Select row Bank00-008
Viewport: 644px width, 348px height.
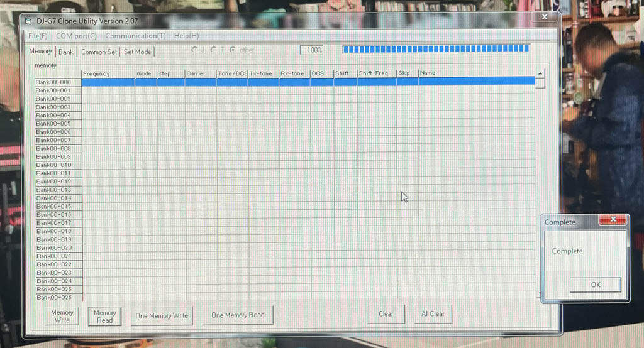click(58, 148)
